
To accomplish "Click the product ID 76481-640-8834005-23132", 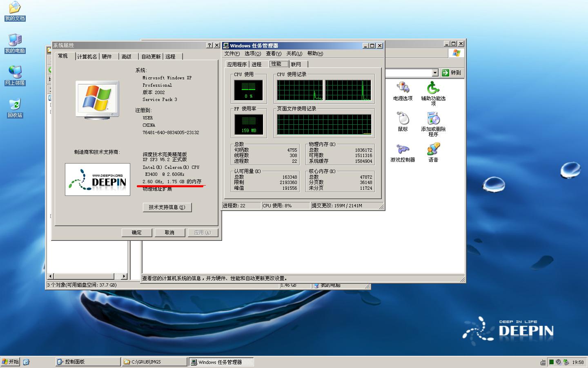I will (171, 133).
